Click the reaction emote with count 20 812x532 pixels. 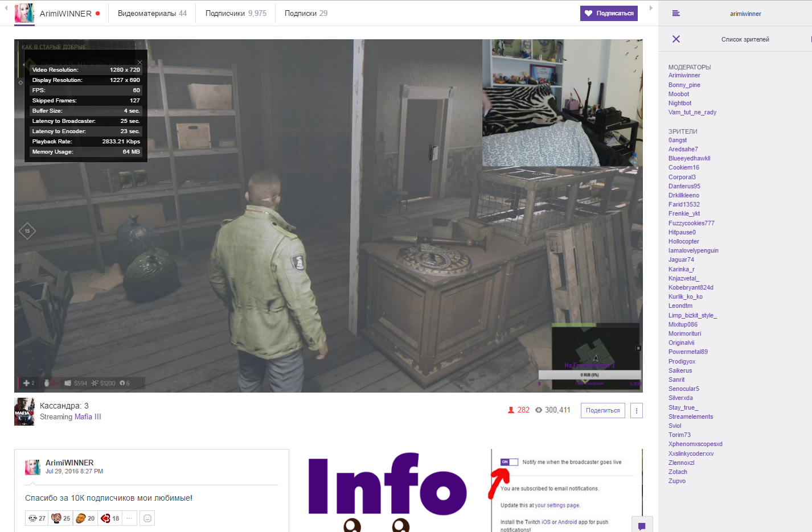point(85,518)
